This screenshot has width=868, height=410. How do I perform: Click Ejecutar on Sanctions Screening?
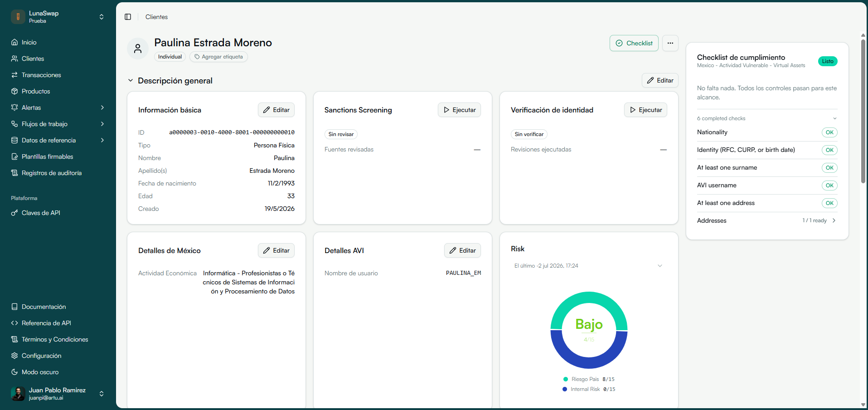(459, 110)
